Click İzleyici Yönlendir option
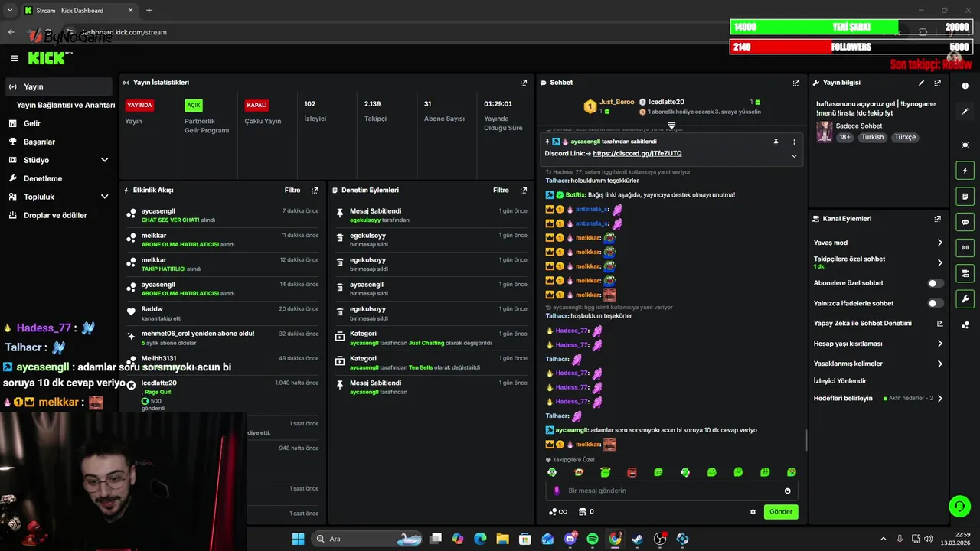Viewport: 980px width, 551px height. coord(840,381)
